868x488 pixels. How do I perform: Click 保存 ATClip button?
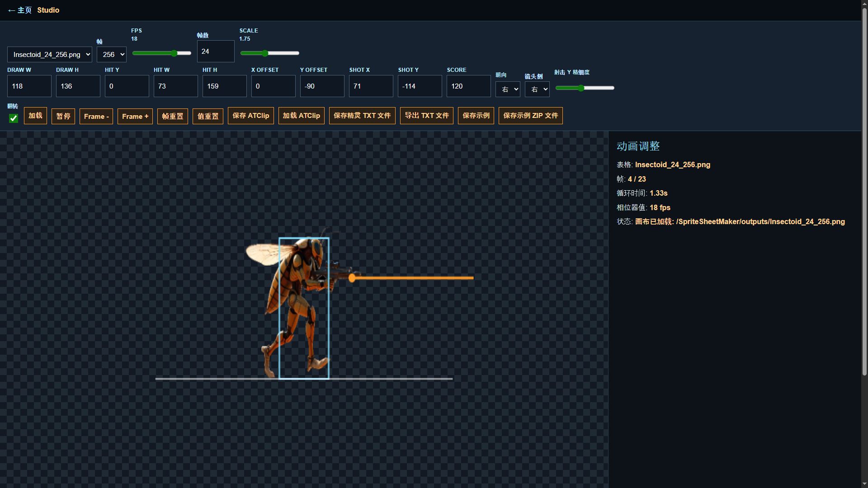click(251, 116)
